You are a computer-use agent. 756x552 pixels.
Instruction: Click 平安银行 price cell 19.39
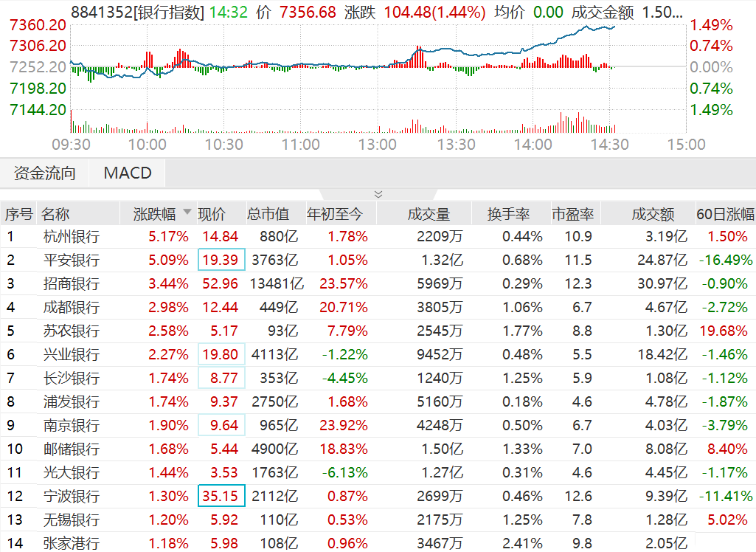tap(221, 260)
